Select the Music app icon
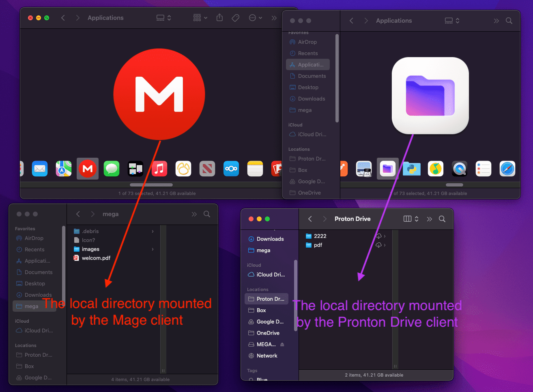Viewport: 533px width, 392px height. point(159,169)
